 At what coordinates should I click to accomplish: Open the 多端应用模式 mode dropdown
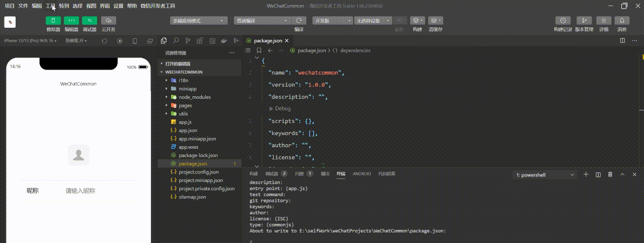tap(199, 21)
